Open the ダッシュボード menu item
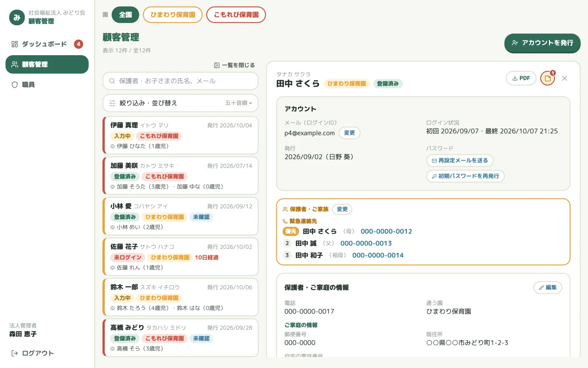Viewport: 588px width, 368px height. [x=47, y=44]
